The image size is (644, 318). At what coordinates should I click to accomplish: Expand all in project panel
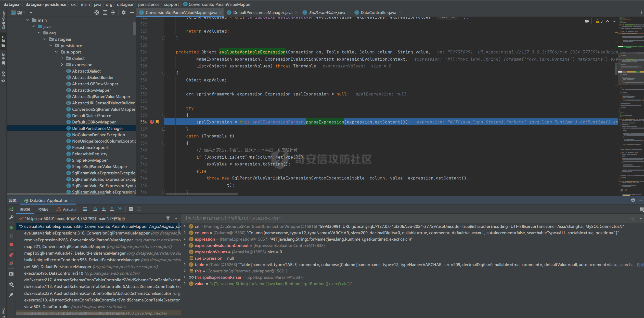(x=105, y=12)
